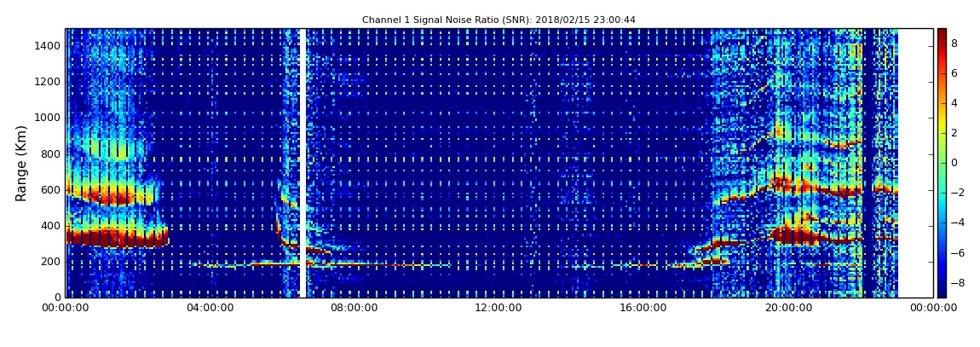The height and width of the screenshot is (347, 980).
Task: Click the 200 range tick label
Action: 50,262
